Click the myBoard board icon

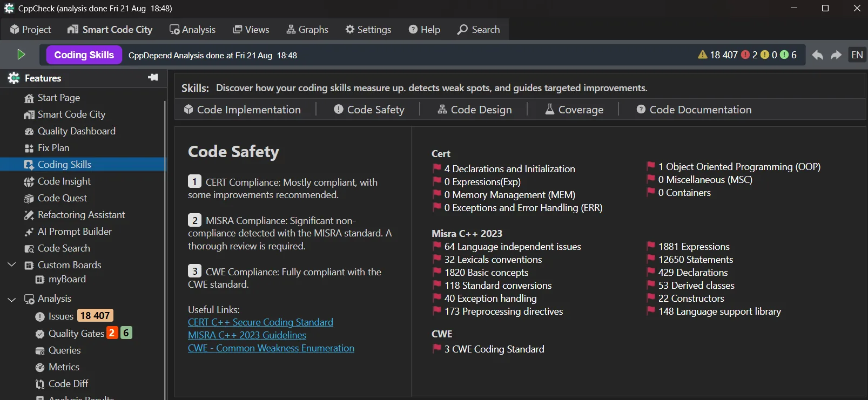coord(40,280)
